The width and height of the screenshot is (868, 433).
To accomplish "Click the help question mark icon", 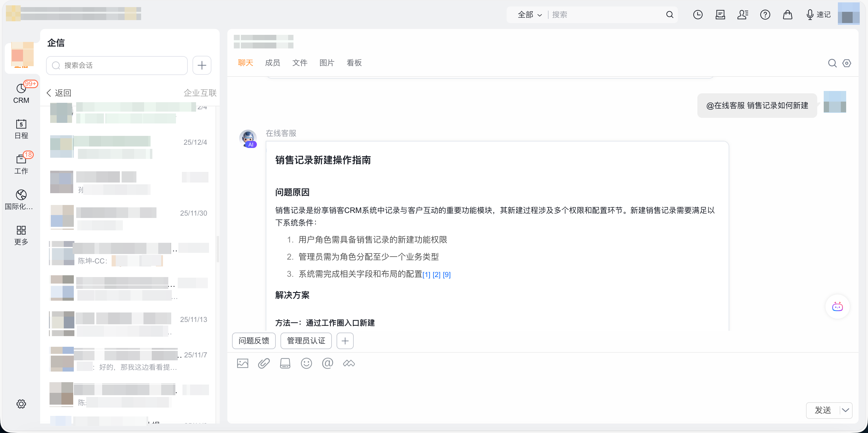I will 765,14.
